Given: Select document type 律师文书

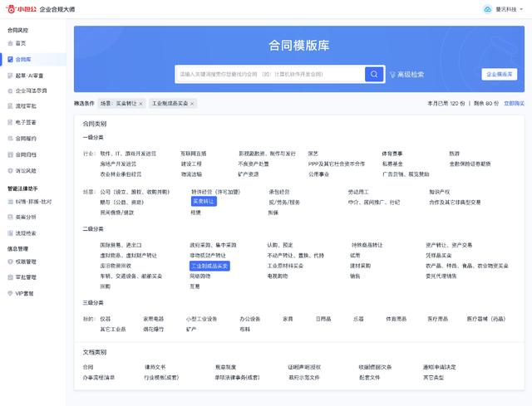Looking at the screenshot, I should tap(155, 367).
